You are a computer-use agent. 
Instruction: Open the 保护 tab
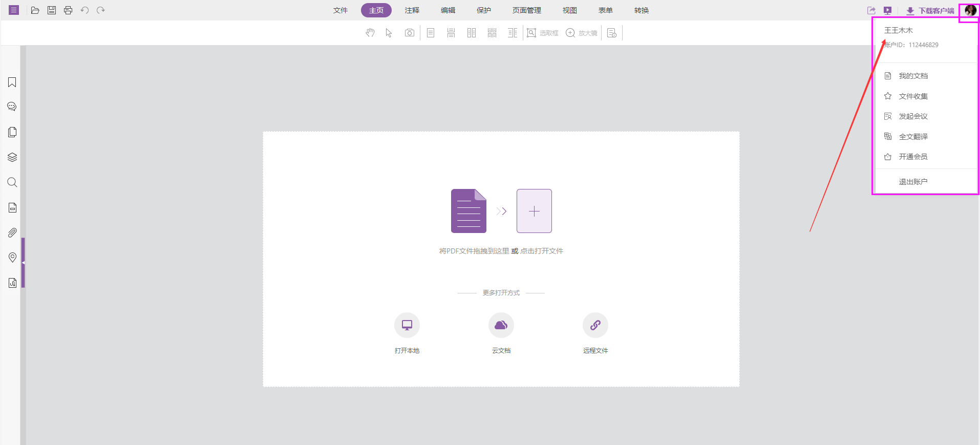coord(484,10)
